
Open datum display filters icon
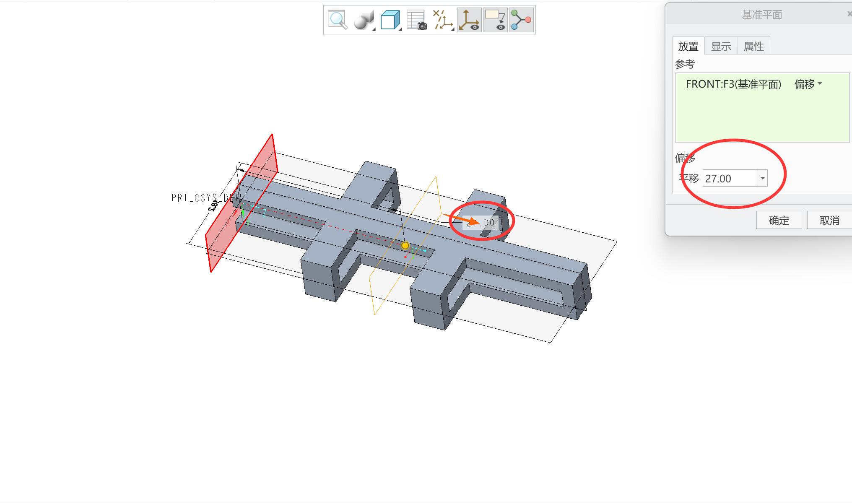tap(443, 20)
